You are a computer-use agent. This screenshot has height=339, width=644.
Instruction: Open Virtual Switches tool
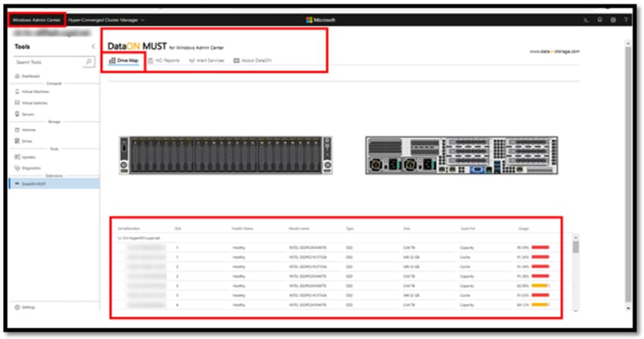[31, 103]
